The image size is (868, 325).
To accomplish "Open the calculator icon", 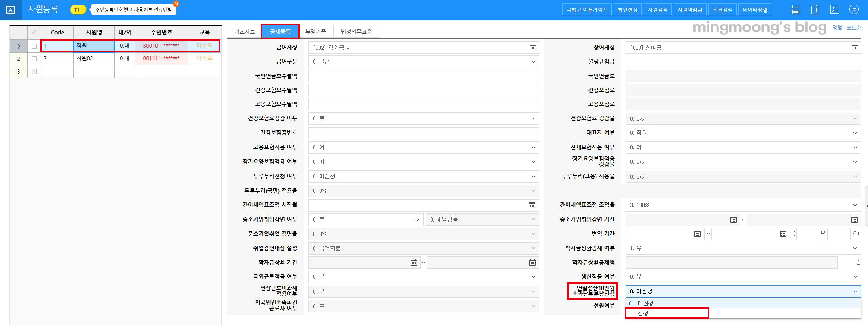I will click(834, 10).
